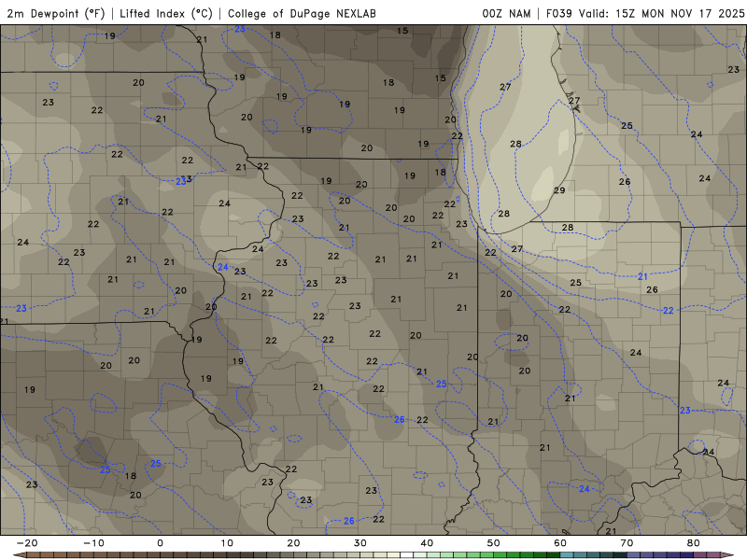Click "College of DuPage NEXLAB" in the header
This screenshot has width=747, height=560.
coord(302,13)
